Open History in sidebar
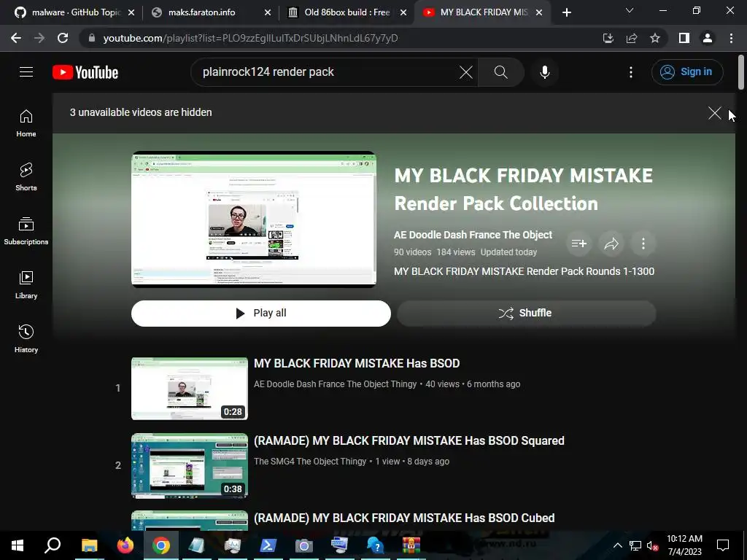747x560 pixels. click(x=26, y=338)
